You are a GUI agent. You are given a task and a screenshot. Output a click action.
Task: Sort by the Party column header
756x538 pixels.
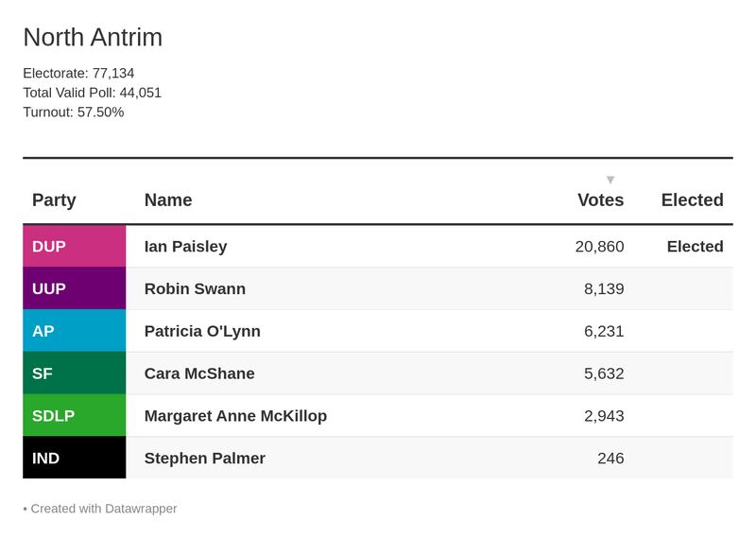(x=54, y=200)
